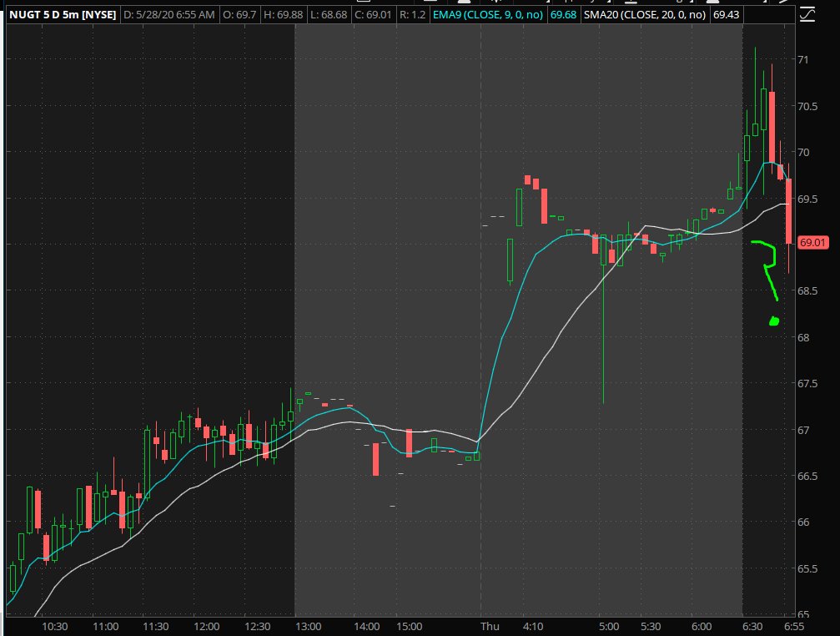
Task: Click the SMA20 value 69.43
Action: [726, 14]
